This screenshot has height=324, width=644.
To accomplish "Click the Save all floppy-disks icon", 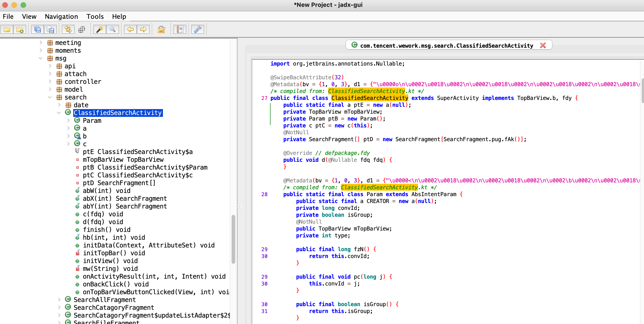I will click(x=38, y=30).
